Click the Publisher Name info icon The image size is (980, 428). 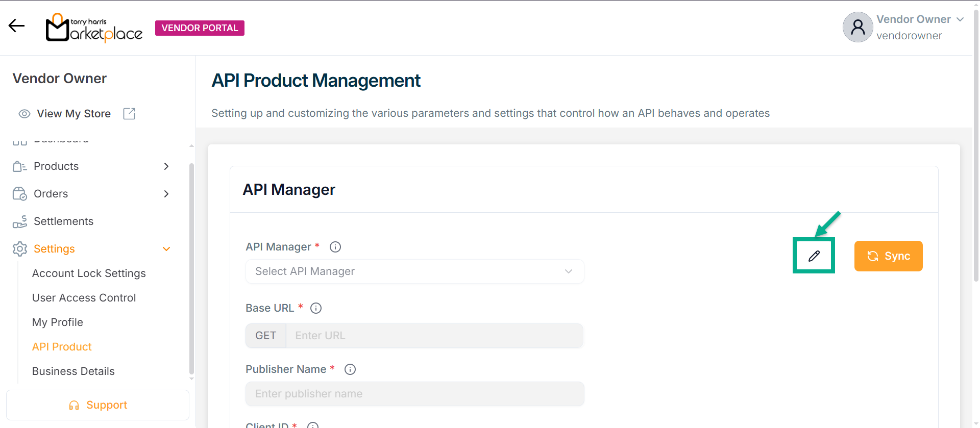tap(350, 369)
